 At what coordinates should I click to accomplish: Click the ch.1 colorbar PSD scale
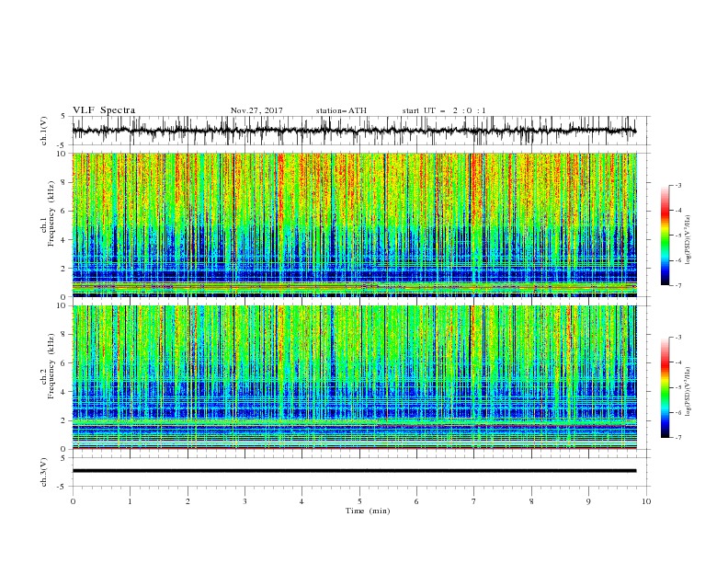point(665,236)
